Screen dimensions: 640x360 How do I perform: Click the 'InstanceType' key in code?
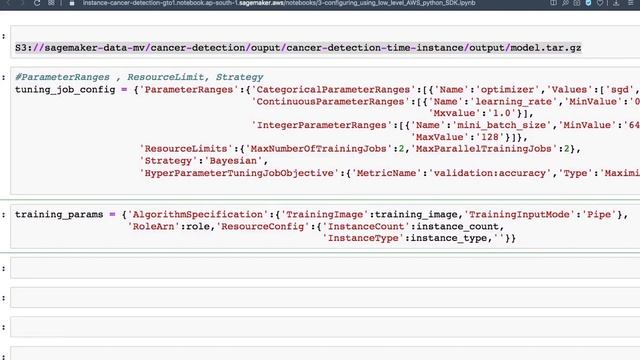point(362,238)
